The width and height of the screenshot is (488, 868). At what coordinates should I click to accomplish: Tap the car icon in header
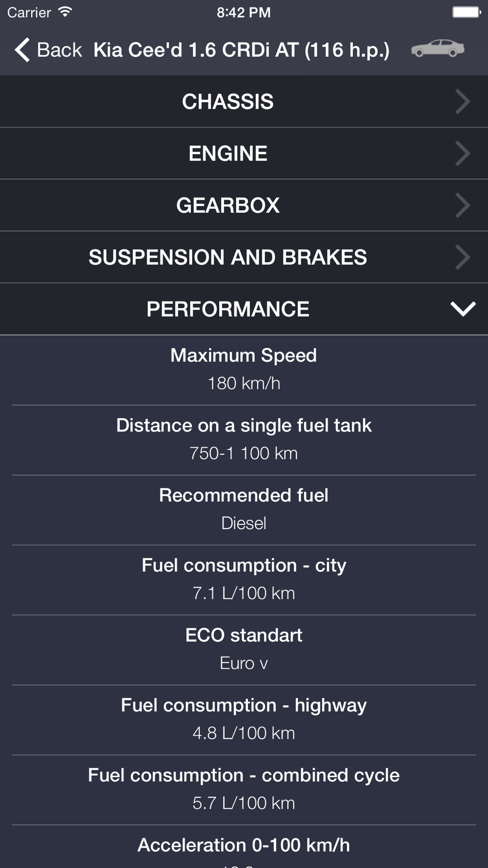pos(437,49)
